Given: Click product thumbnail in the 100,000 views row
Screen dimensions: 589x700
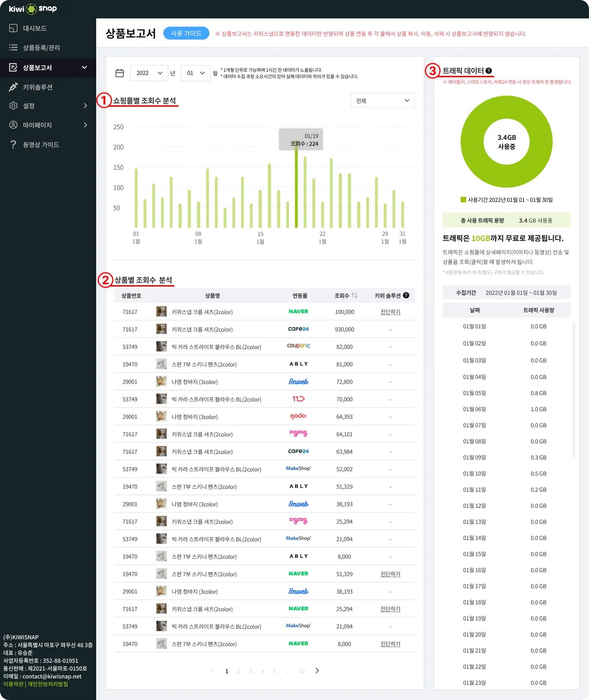Looking at the screenshot, I should click(x=162, y=311).
